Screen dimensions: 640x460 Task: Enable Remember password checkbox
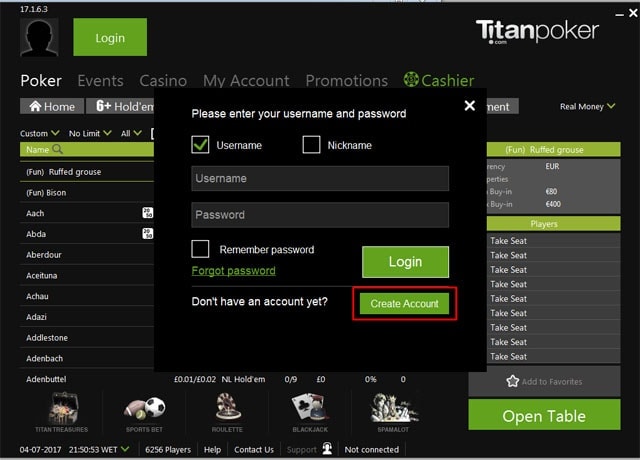200,249
